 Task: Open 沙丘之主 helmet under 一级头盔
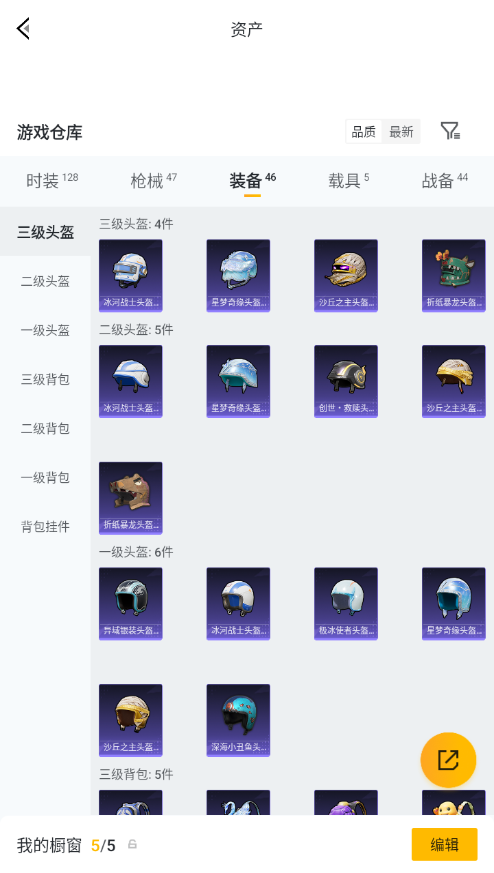click(130, 720)
